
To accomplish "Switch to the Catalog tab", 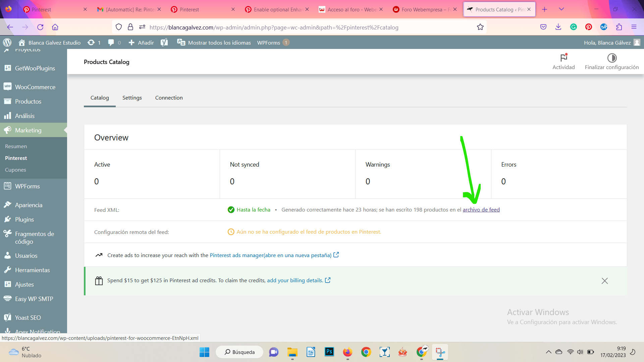I will (100, 98).
